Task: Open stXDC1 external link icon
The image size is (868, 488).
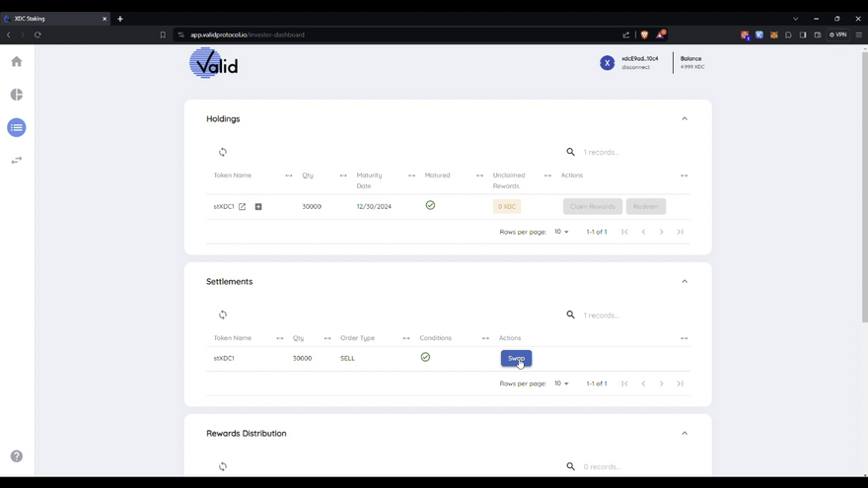Action: point(243,207)
